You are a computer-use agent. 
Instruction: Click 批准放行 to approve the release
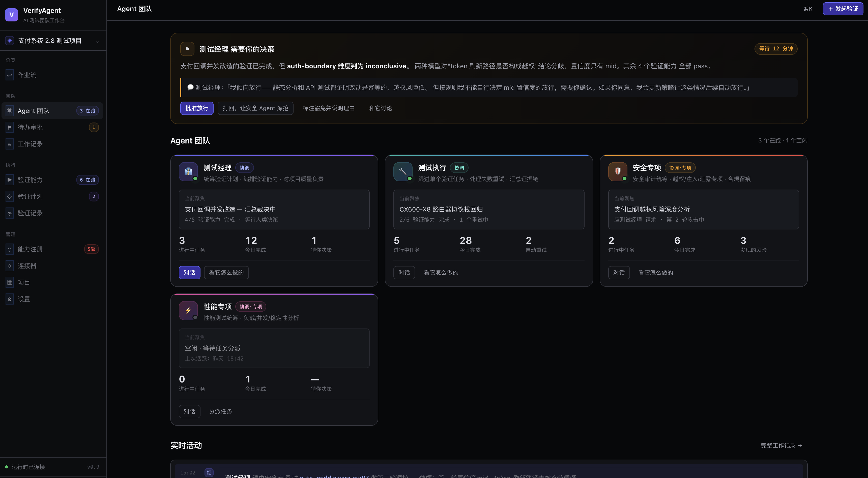coord(197,108)
